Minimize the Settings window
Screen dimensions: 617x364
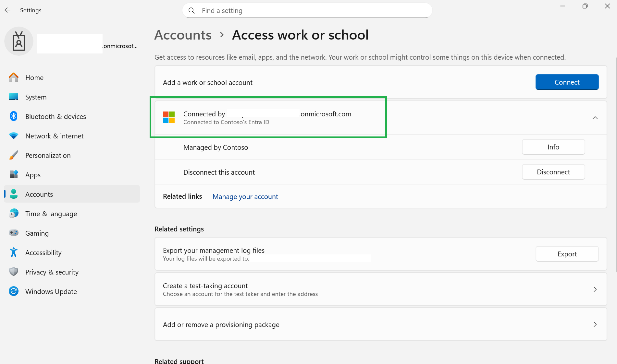(563, 6)
